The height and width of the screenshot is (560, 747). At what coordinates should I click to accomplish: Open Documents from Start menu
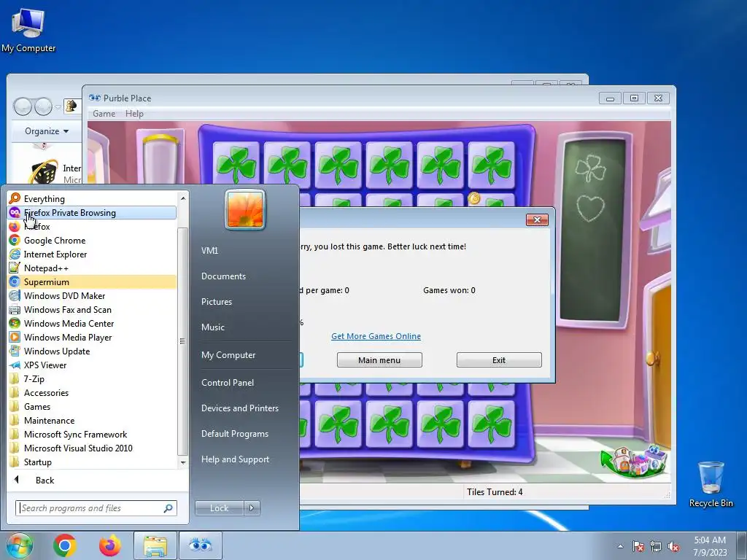(223, 276)
